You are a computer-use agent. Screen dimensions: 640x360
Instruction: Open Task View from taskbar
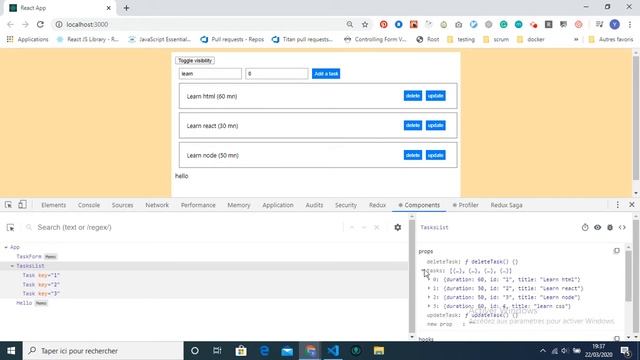[217, 351]
